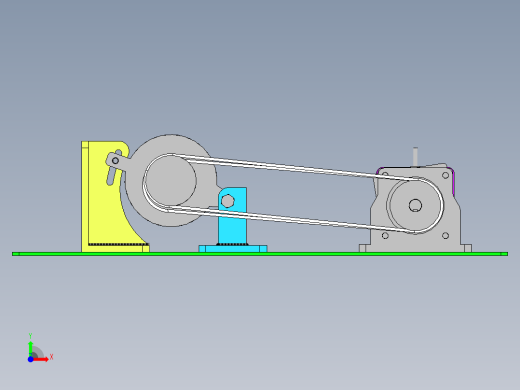Click the right-side driven pulley
The height and width of the screenshot is (390, 520).
click(x=415, y=205)
